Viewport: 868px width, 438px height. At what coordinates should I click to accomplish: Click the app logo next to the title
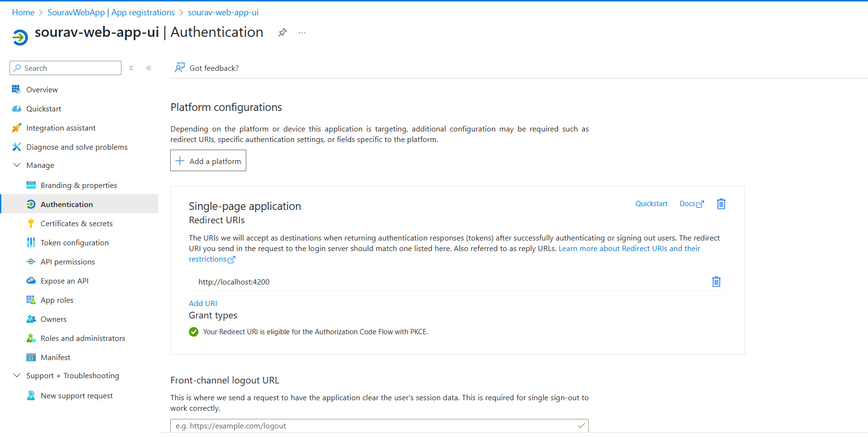coord(20,37)
